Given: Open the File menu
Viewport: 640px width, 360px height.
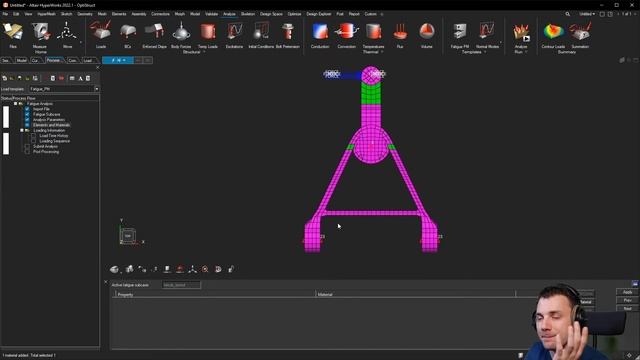Looking at the screenshot, I should [x=5, y=14].
